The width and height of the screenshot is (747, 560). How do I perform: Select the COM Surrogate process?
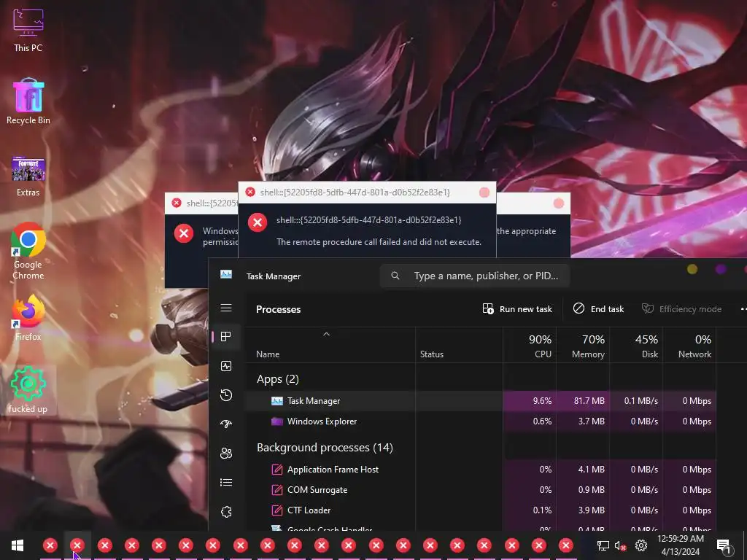[x=481, y=490]
